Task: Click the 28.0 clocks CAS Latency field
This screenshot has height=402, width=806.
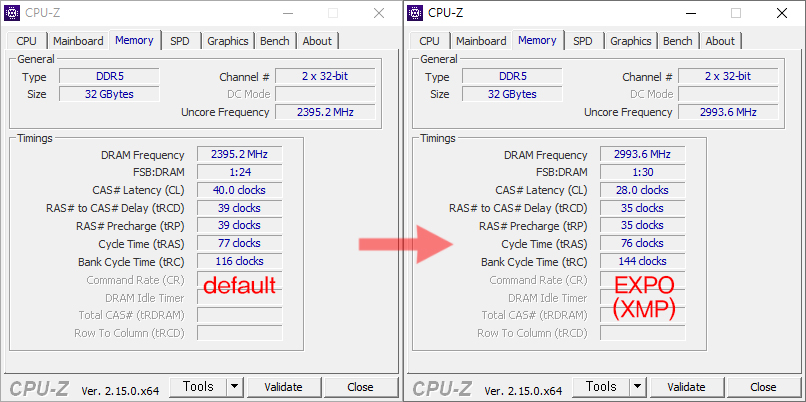Action: click(643, 190)
